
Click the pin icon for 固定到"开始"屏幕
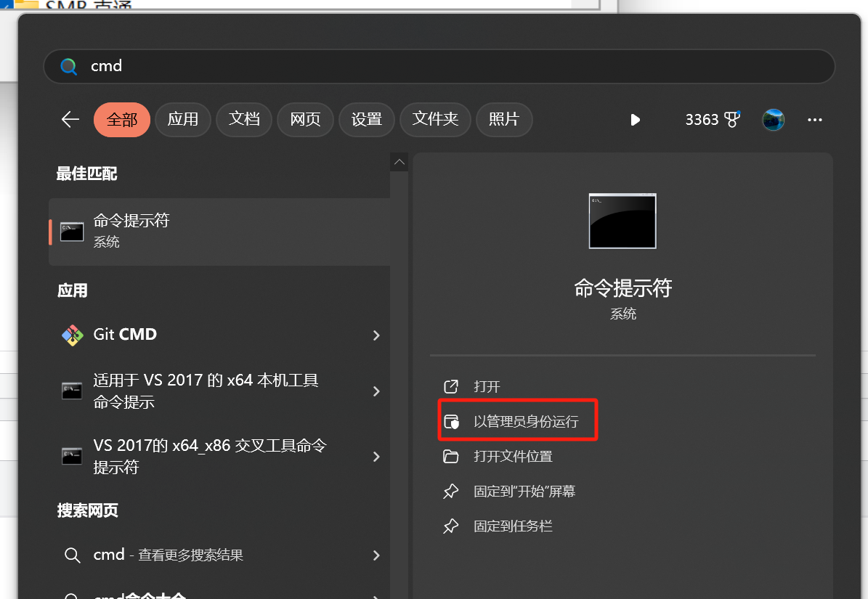click(x=450, y=491)
